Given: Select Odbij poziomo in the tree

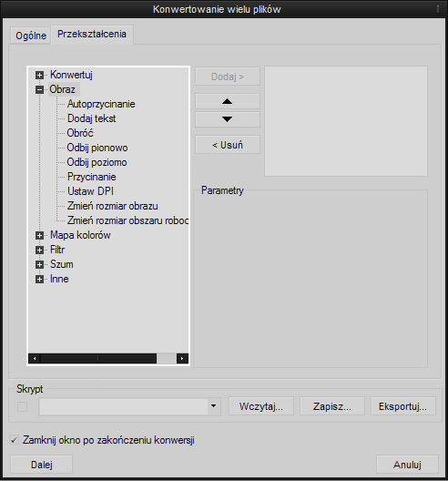Looking at the screenshot, I should (97, 162).
